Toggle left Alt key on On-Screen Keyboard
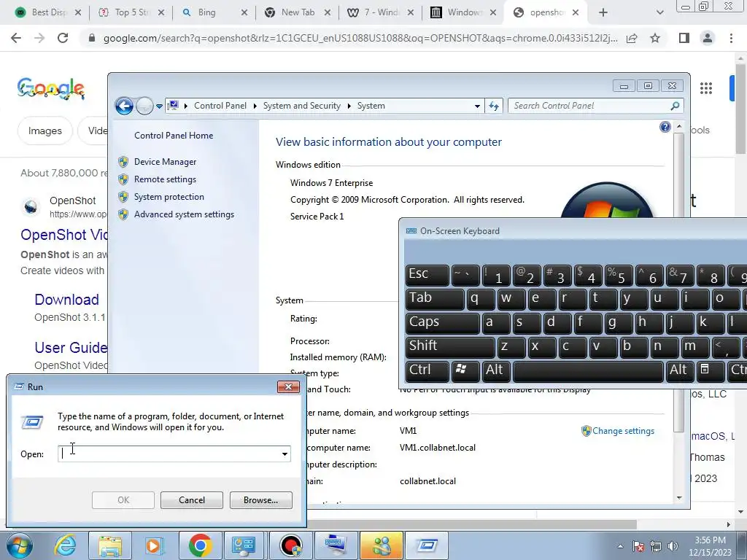This screenshot has width=747, height=560. click(496, 370)
